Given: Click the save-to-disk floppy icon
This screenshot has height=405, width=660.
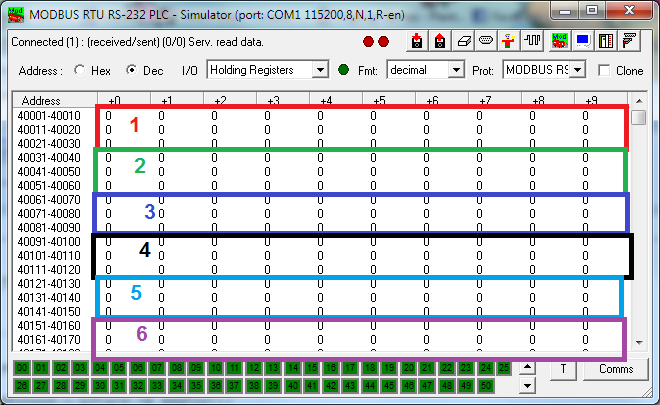Looking at the screenshot, I should 440,41.
